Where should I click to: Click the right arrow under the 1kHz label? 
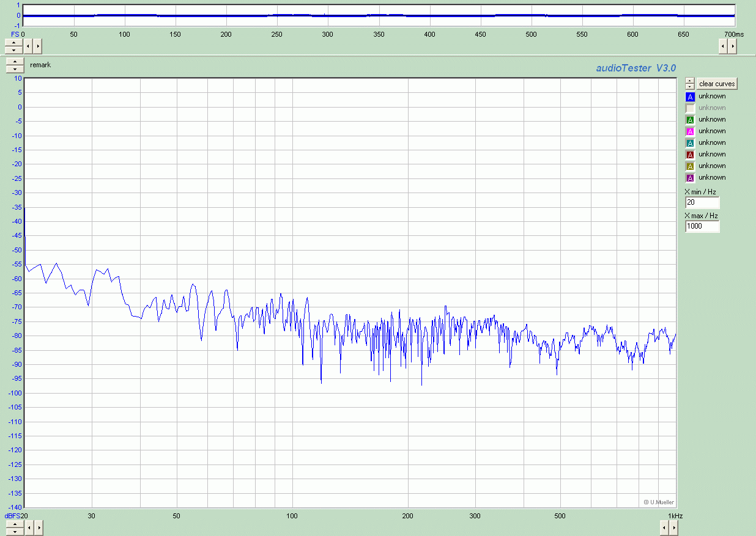point(673,527)
